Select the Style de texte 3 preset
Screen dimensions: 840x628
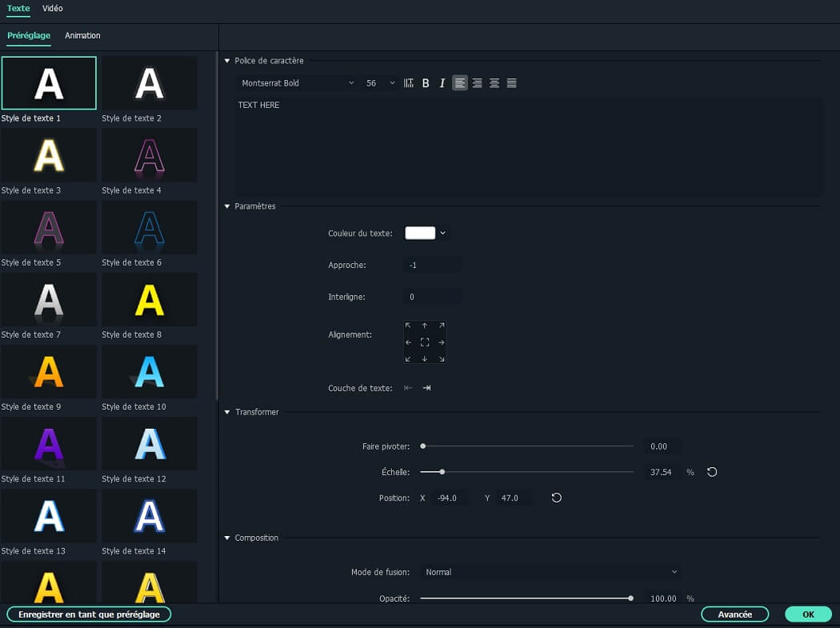coord(49,155)
